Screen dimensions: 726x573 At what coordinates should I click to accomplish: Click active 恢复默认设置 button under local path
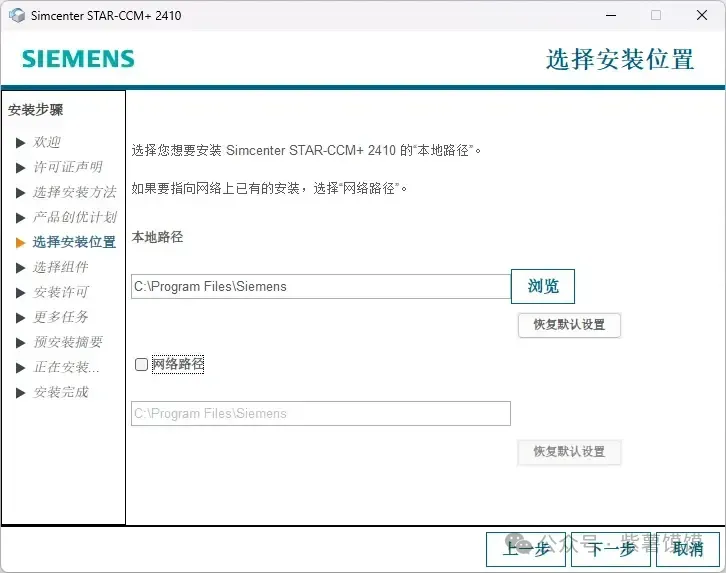pyautogui.click(x=569, y=325)
